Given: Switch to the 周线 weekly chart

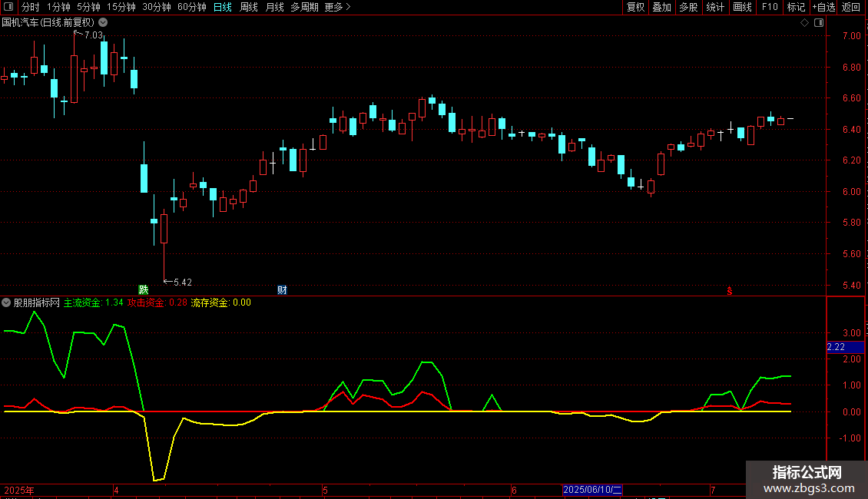Looking at the screenshot, I should pyautogui.click(x=249, y=7).
